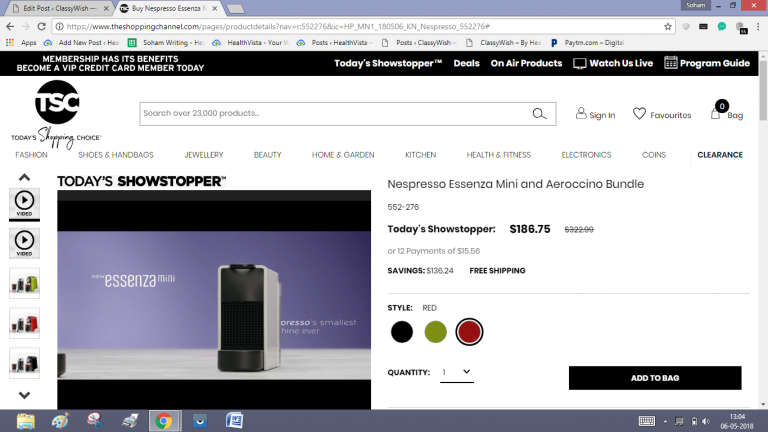This screenshot has width=768, height=432.
Task: Bookmark page with star icon
Action: tap(668, 26)
